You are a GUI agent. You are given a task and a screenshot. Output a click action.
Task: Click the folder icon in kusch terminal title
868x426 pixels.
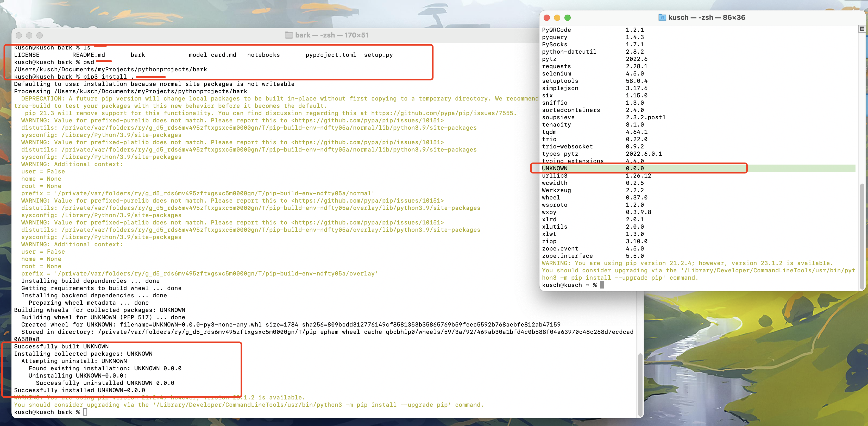662,17
